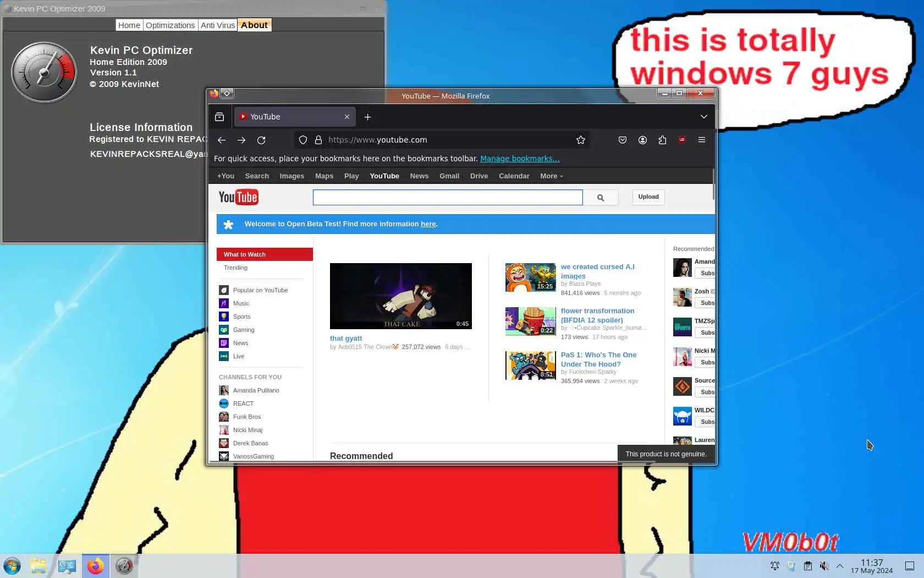
Task: Open a new Firefox tab
Action: 367,117
